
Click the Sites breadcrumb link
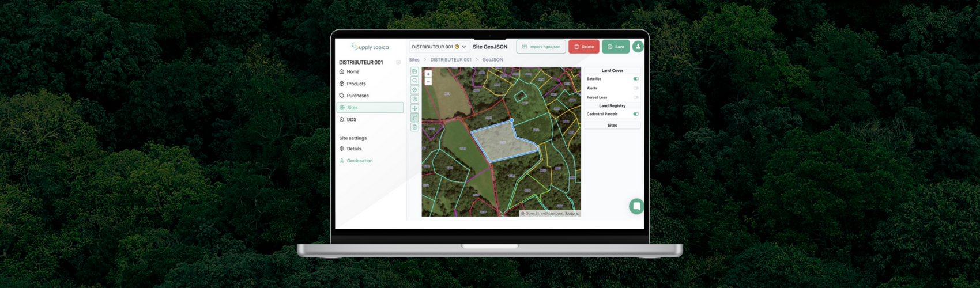click(x=414, y=60)
